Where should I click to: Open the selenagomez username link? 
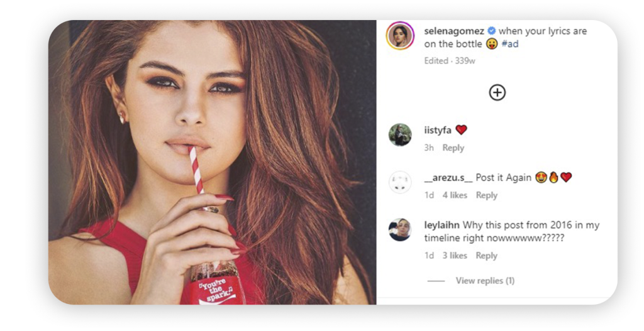454,31
